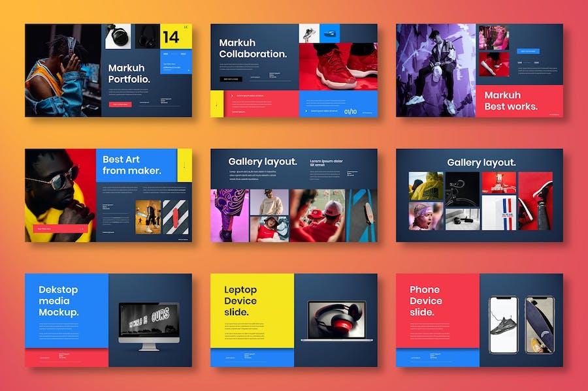Click the arrow bullet in the red Collaboration panel

tap(231, 96)
